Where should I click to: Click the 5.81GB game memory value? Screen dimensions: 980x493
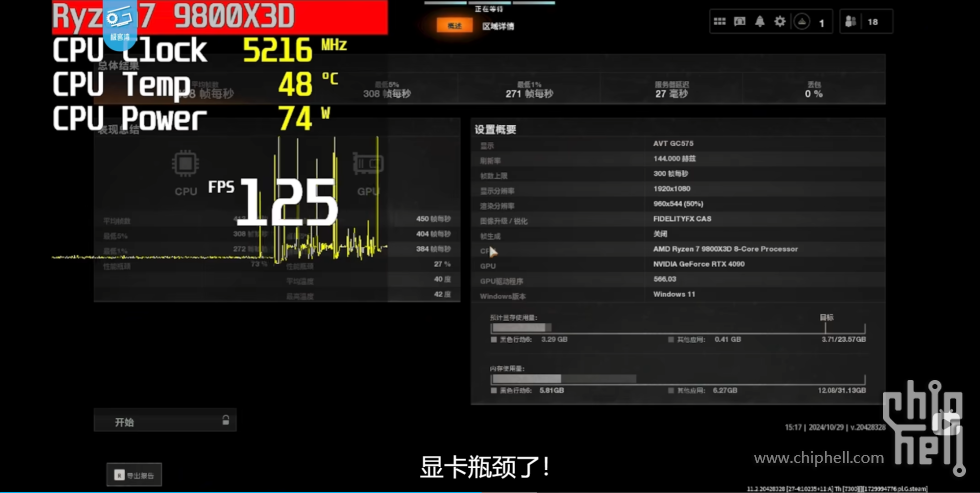[x=552, y=391]
